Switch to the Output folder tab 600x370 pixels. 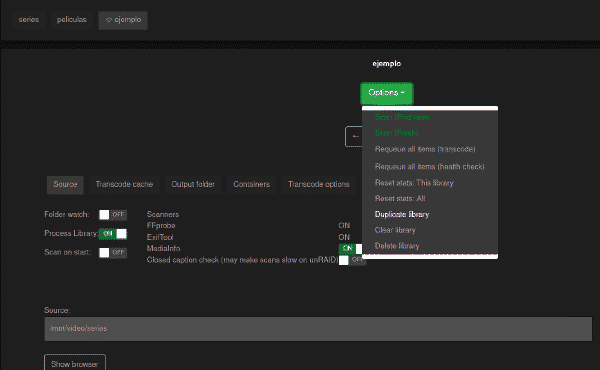pos(193,185)
